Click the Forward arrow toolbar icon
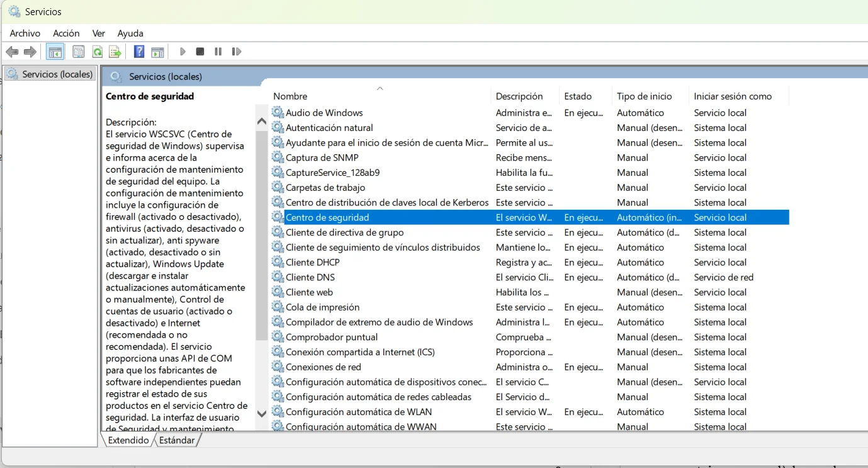The height and width of the screenshot is (468, 868). click(x=30, y=52)
